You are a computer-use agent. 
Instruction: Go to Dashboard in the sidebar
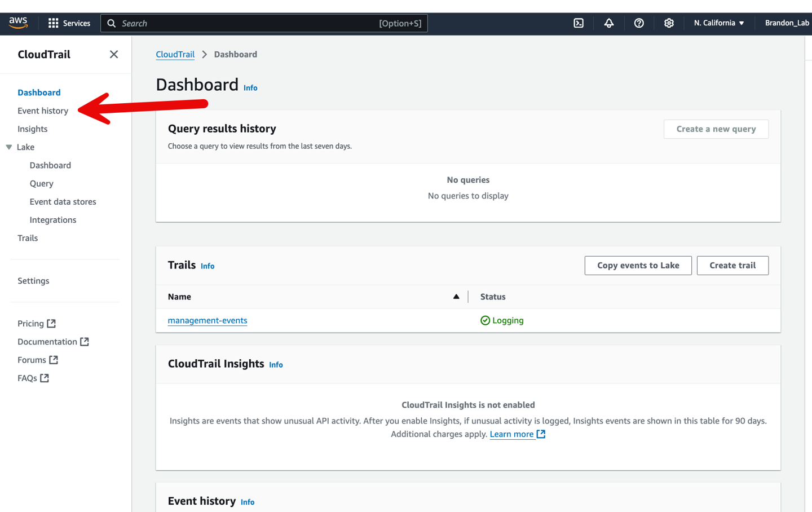39,92
